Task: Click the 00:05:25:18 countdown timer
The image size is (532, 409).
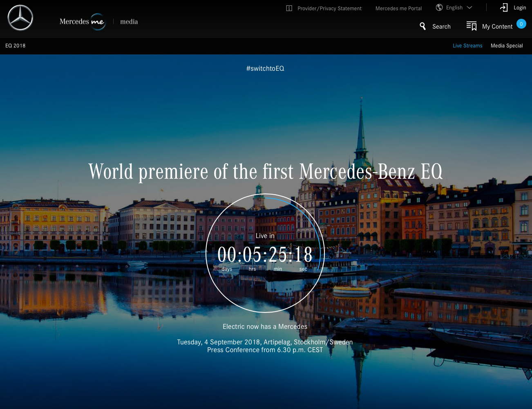Action: click(265, 254)
